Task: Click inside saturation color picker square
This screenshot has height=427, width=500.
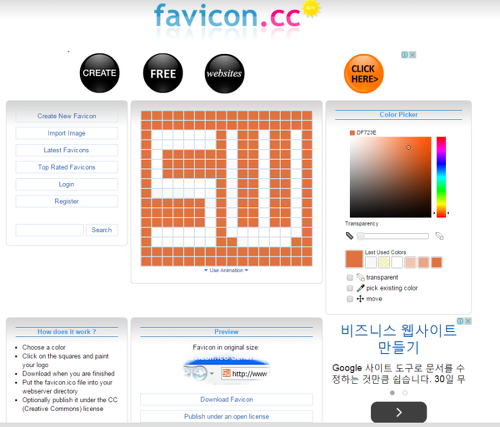Action: tap(390, 177)
